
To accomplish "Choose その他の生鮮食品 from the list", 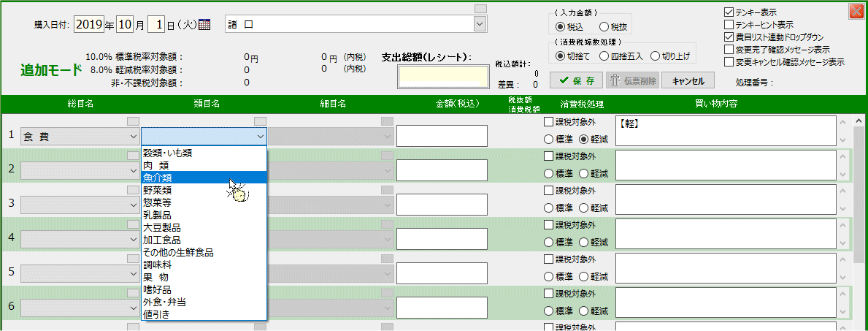I will [204, 252].
